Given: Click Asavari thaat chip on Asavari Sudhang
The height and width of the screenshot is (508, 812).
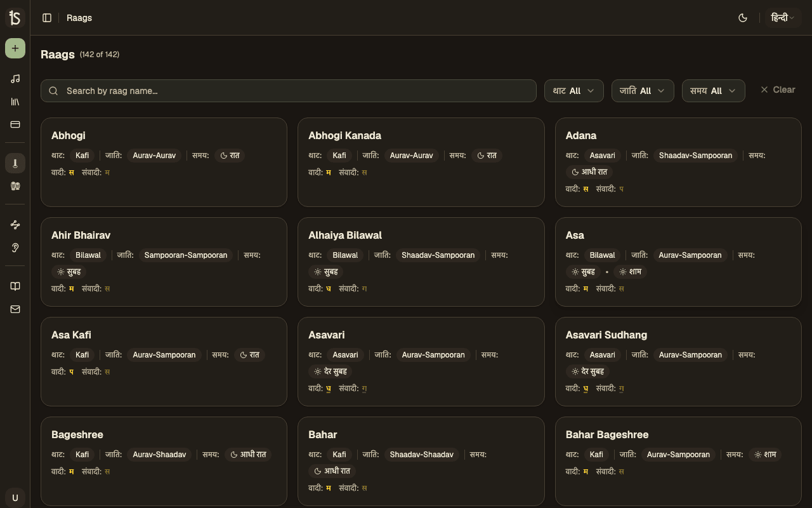Looking at the screenshot, I should click(603, 355).
